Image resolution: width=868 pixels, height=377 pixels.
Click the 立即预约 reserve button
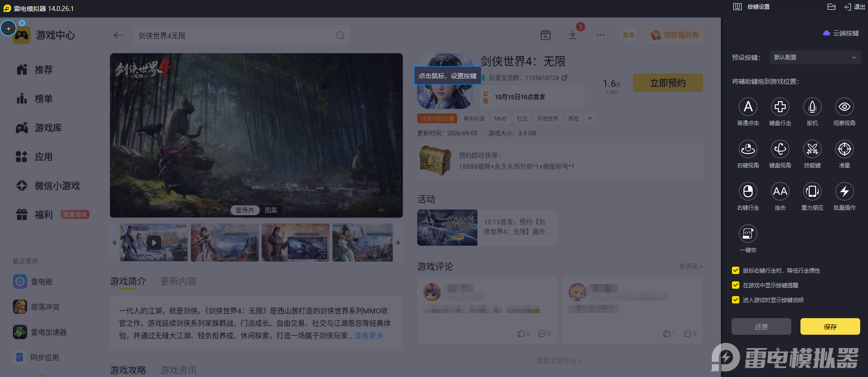668,83
